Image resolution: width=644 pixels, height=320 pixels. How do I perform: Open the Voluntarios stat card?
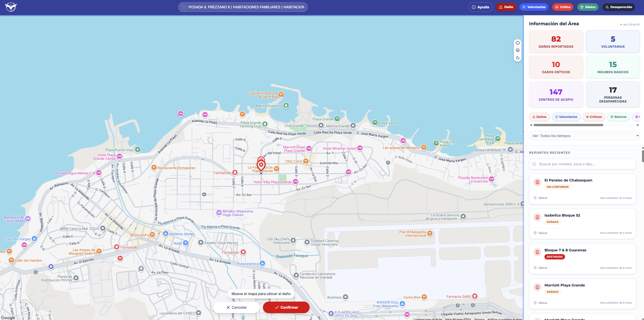pyautogui.click(x=613, y=42)
